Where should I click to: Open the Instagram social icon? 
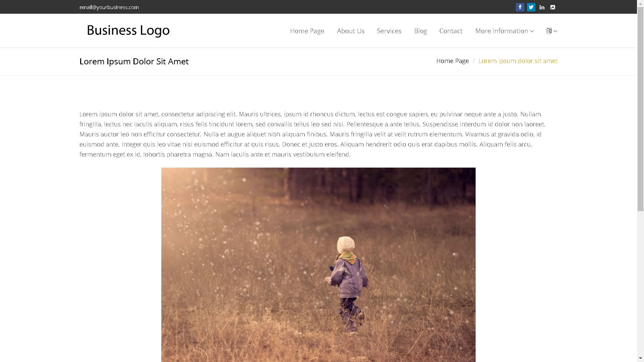[x=553, y=7]
